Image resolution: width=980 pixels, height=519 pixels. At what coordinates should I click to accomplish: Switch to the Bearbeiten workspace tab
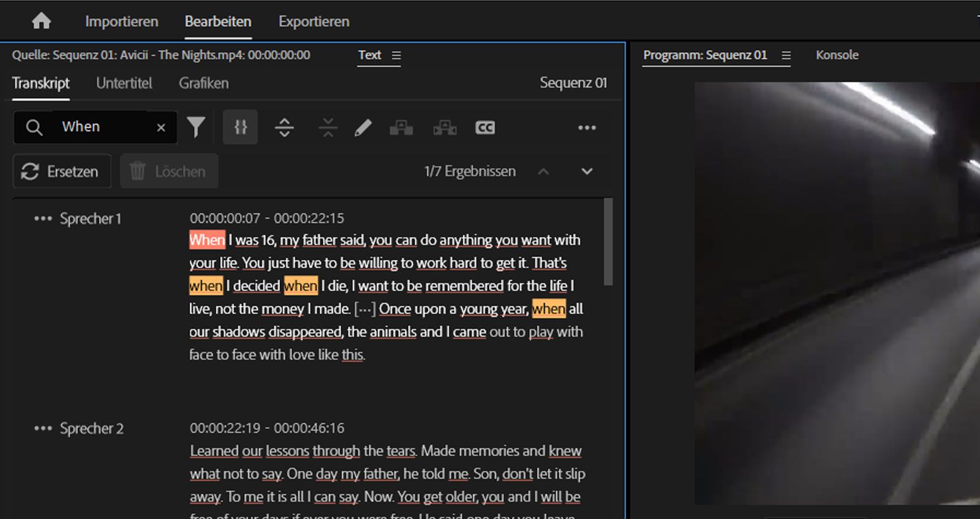[218, 21]
